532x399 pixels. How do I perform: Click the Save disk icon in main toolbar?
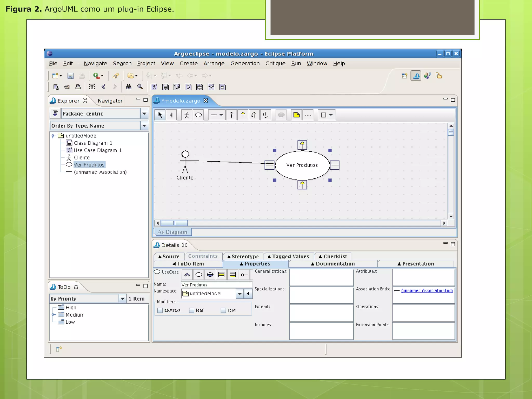pos(70,76)
